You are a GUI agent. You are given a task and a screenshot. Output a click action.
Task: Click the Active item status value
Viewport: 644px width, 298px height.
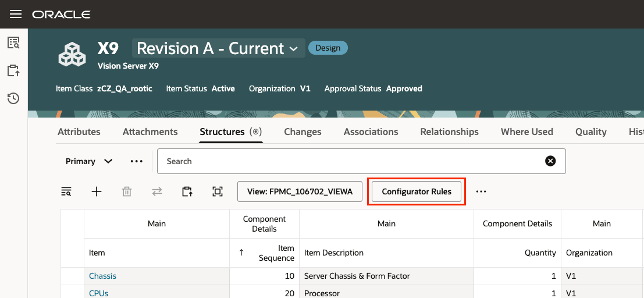[223, 88]
